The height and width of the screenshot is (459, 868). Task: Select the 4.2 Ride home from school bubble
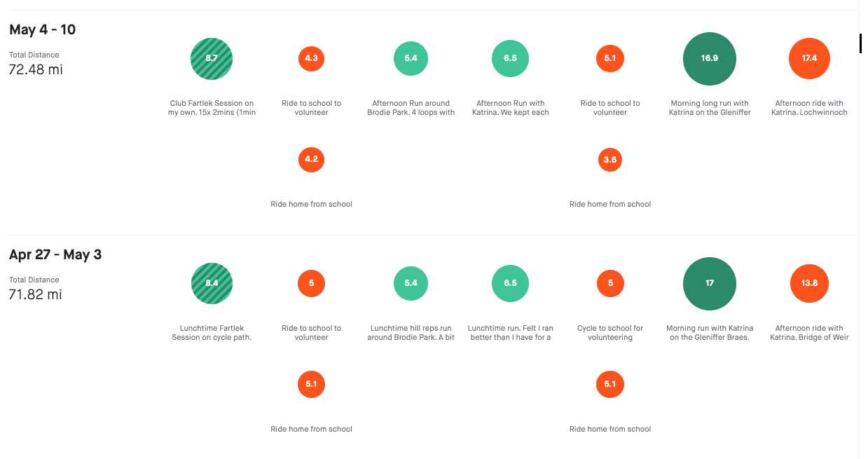tap(312, 159)
